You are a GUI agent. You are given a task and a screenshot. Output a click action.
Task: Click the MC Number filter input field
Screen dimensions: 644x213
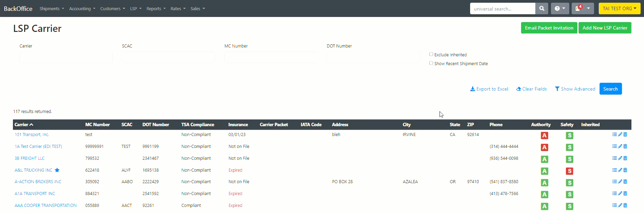(271, 57)
